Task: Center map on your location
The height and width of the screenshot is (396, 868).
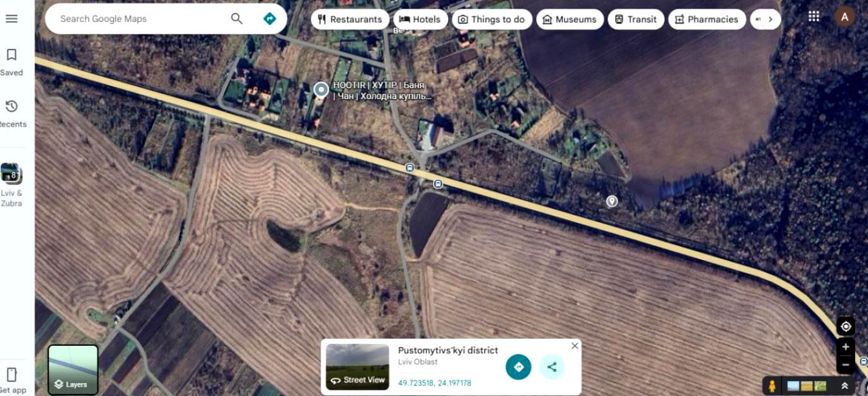Action: coord(846,326)
